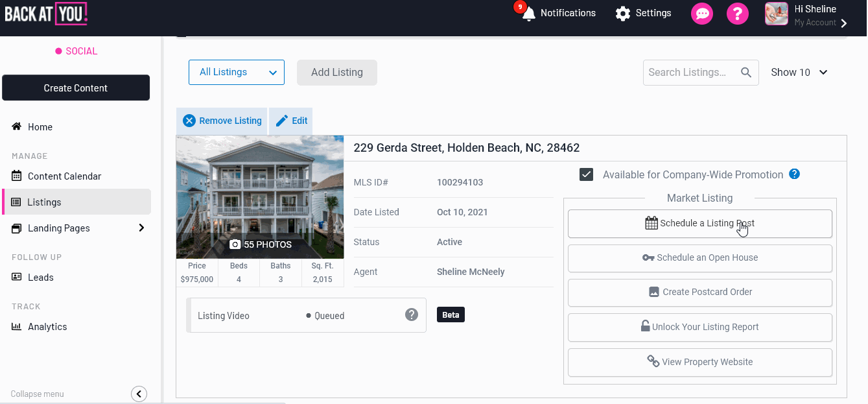Image resolution: width=868 pixels, height=404 pixels.
Task: Click the Listing Video label
Action: pyautogui.click(x=224, y=316)
